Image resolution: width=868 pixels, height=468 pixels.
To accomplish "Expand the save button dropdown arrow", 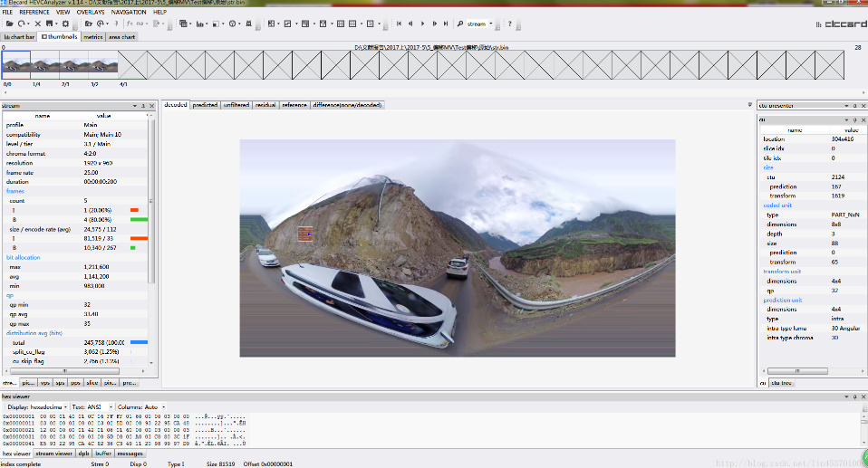I will (x=56, y=24).
